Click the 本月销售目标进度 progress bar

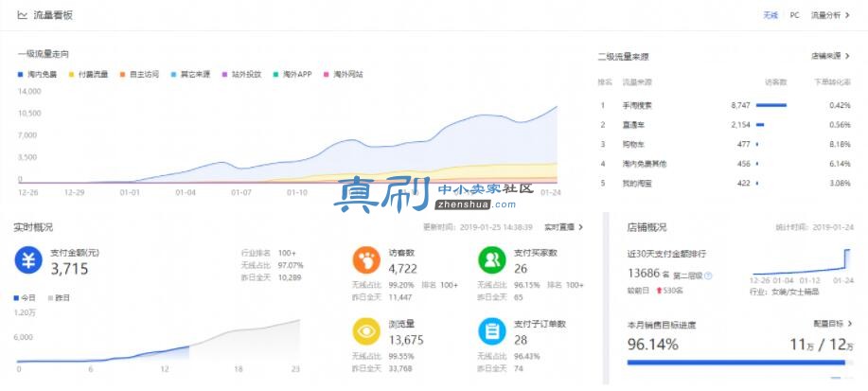(x=739, y=363)
